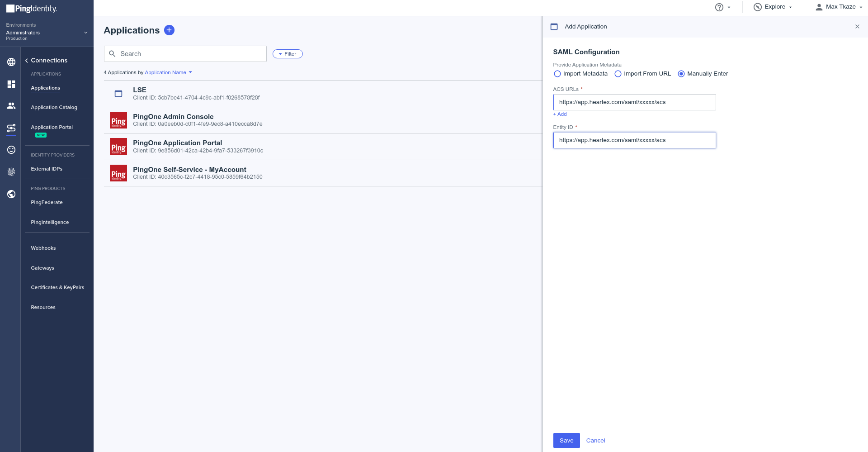Open the Application Catalog menu item
This screenshot has height=452, width=868.
click(x=54, y=107)
